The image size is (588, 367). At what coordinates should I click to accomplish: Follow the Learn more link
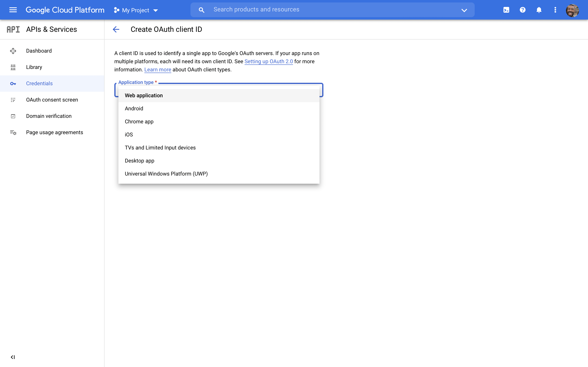158,70
